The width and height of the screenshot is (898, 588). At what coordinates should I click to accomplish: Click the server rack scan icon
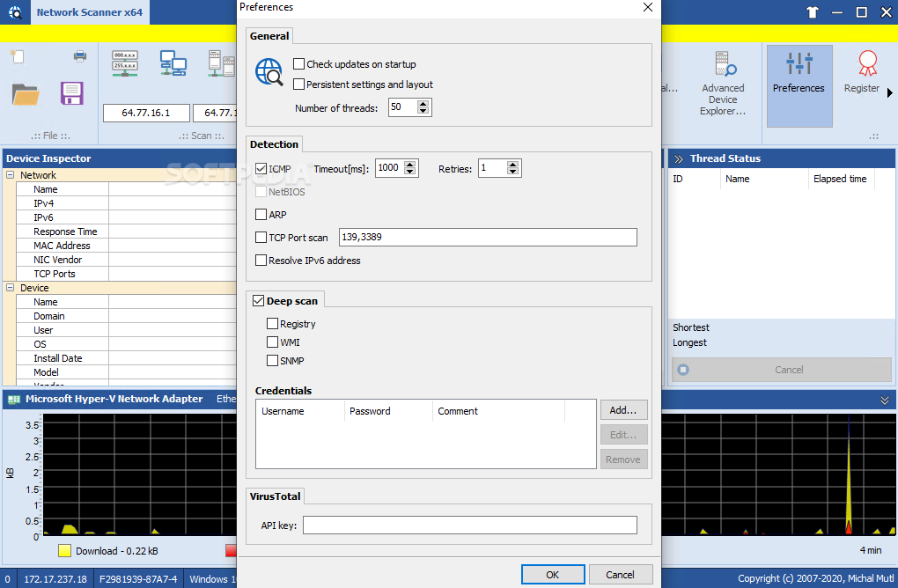click(x=221, y=63)
